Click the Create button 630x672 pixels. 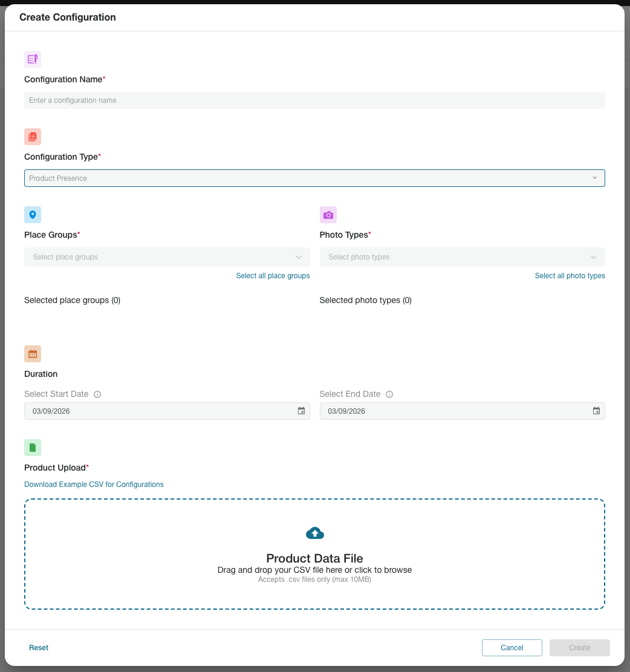click(579, 648)
